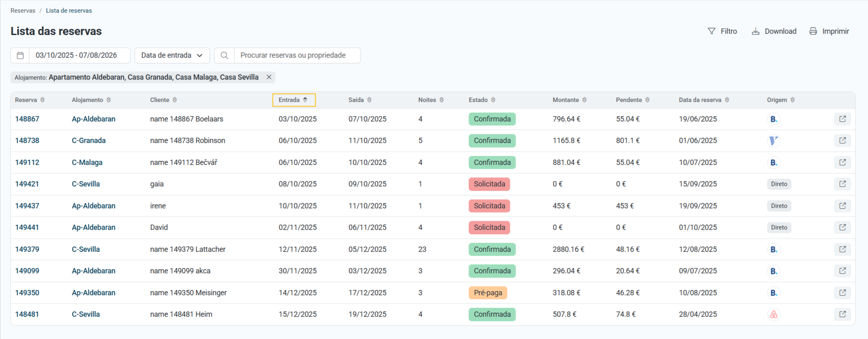Sort by Cliente column
Viewport: 868px width, 339px height.
pyautogui.click(x=164, y=100)
